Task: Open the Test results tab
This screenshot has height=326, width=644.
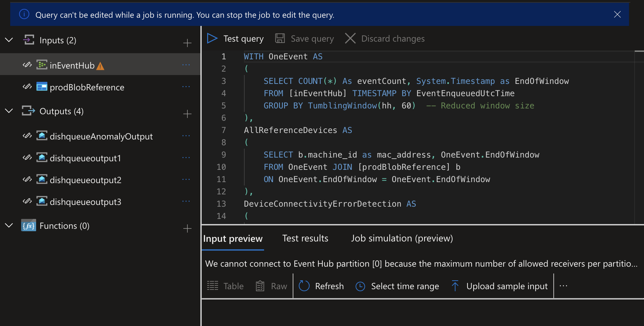Action: coord(305,238)
